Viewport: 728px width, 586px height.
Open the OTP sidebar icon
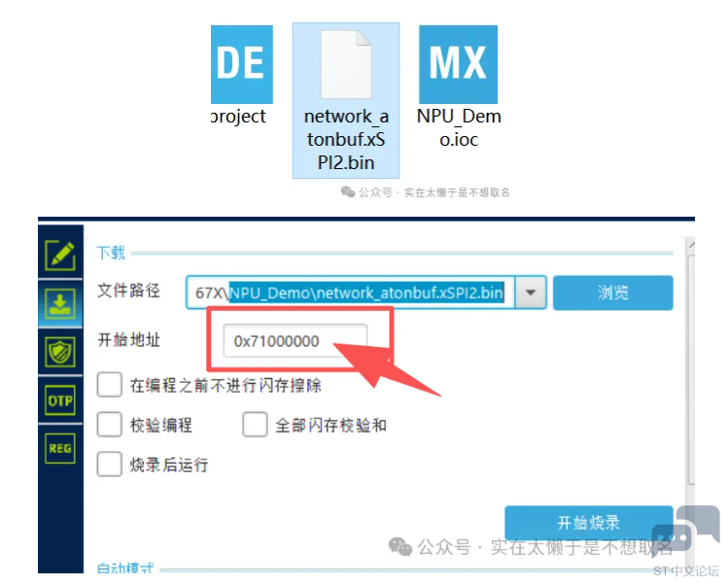(60, 400)
